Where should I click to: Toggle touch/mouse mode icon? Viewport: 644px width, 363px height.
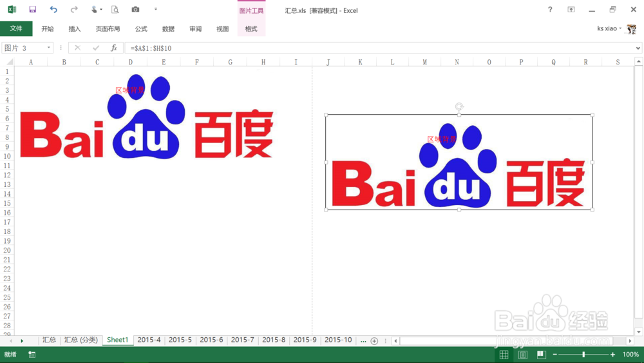(x=95, y=9)
